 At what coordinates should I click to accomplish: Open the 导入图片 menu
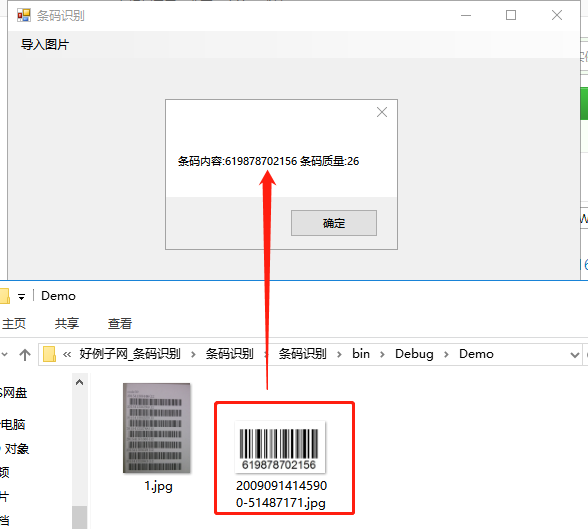click(x=45, y=45)
